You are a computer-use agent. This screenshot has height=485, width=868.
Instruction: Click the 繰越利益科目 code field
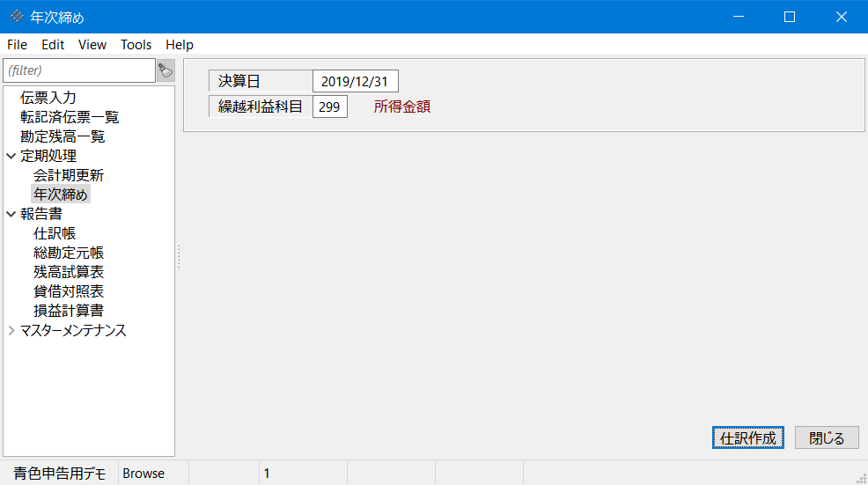(329, 107)
